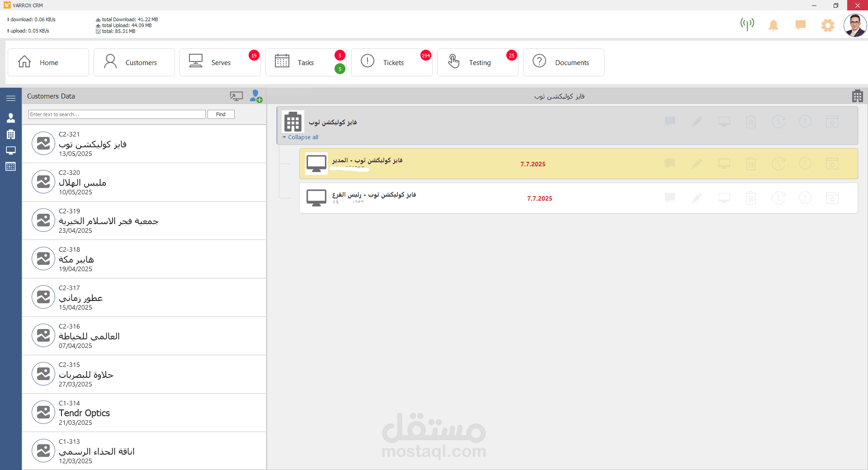
Task: Open the settings gear icon
Action: click(828, 25)
